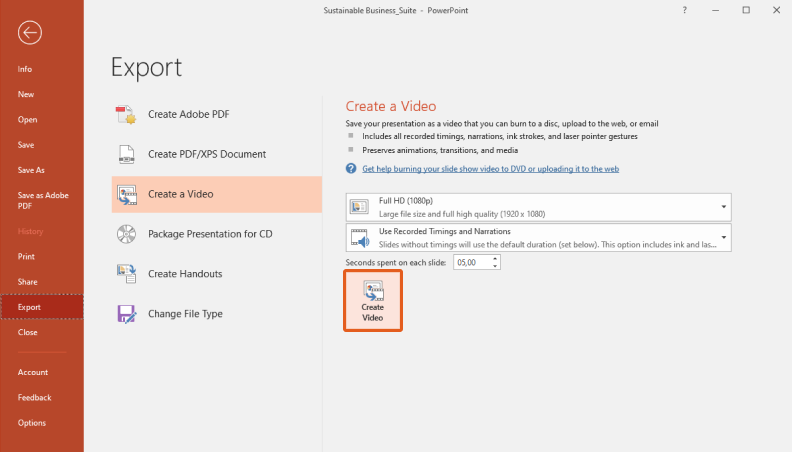The width and height of the screenshot is (792, 452).
Task: Click the Package for CD disc icon
Action: [x=126, y=234]
